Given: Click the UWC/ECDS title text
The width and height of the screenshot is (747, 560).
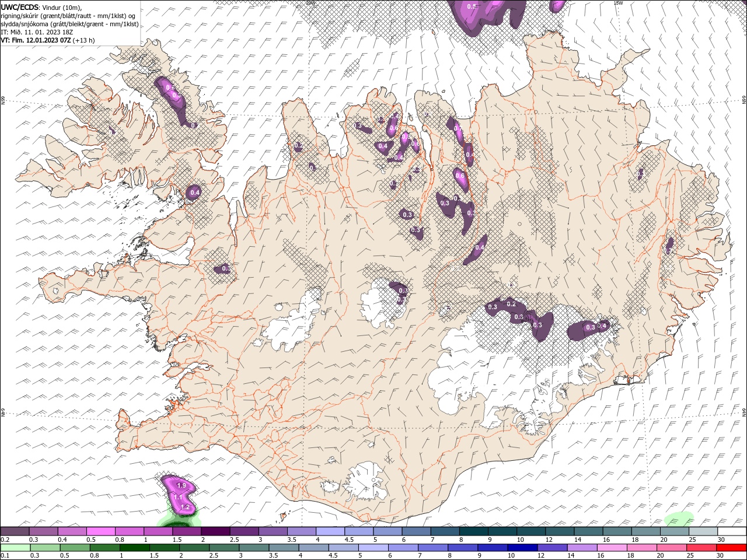Looking at the screenshot, I should tap(20, 7).
